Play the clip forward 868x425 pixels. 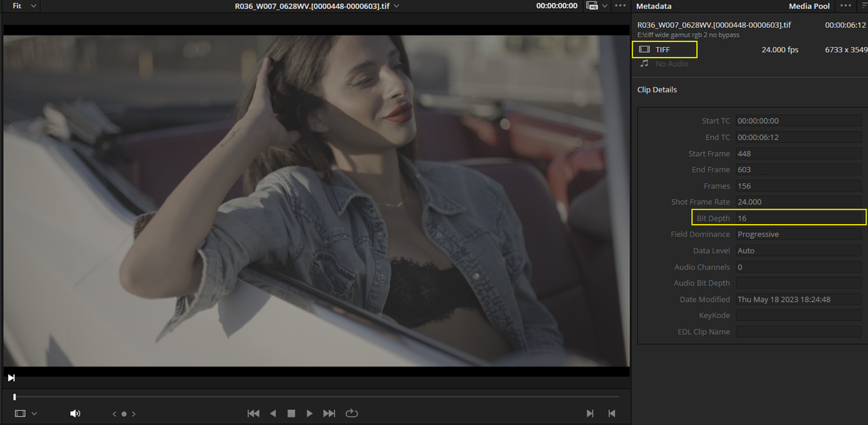point(310,413)
